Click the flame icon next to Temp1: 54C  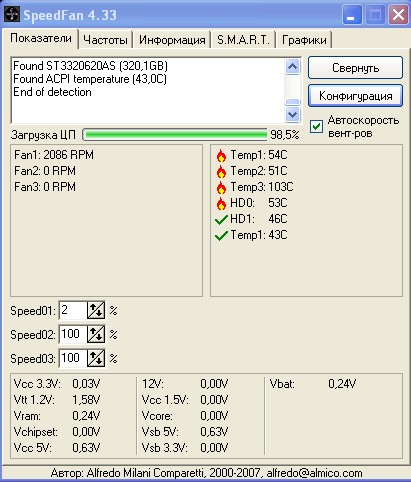click(x=221, y=156)
